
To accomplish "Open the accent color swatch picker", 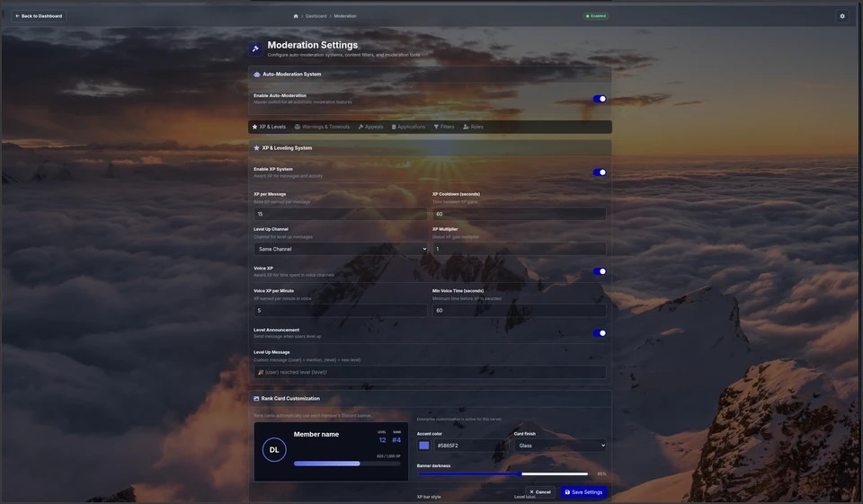I will [x=423, y=445].
